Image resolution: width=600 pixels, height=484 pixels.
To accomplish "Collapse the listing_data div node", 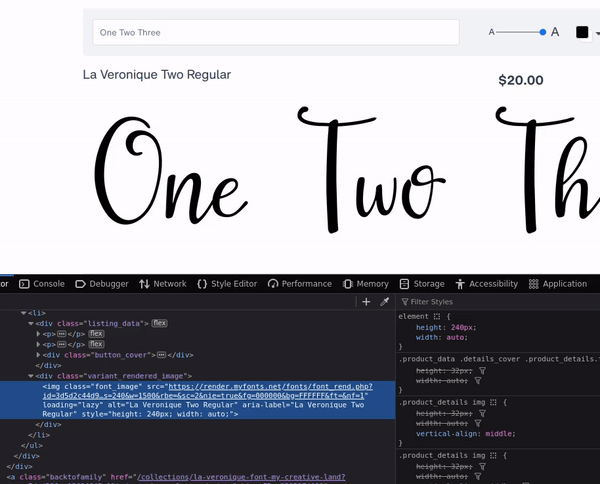I will (31, 324).
